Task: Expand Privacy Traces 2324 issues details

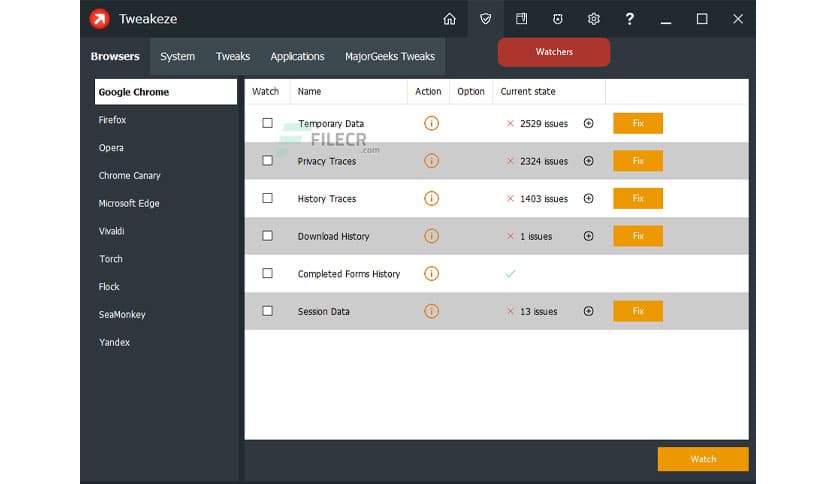Action: click(x=588, y=161)
